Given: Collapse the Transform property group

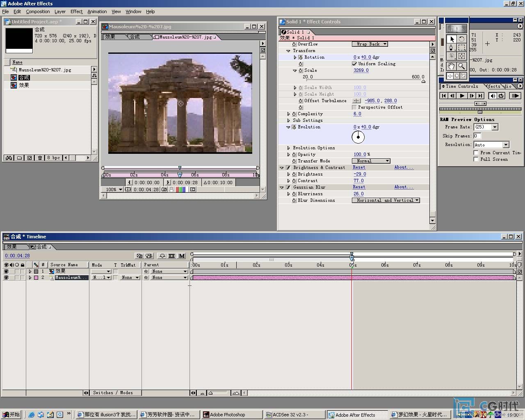Looking at the screenshot, I should click(x=288, y=51).
